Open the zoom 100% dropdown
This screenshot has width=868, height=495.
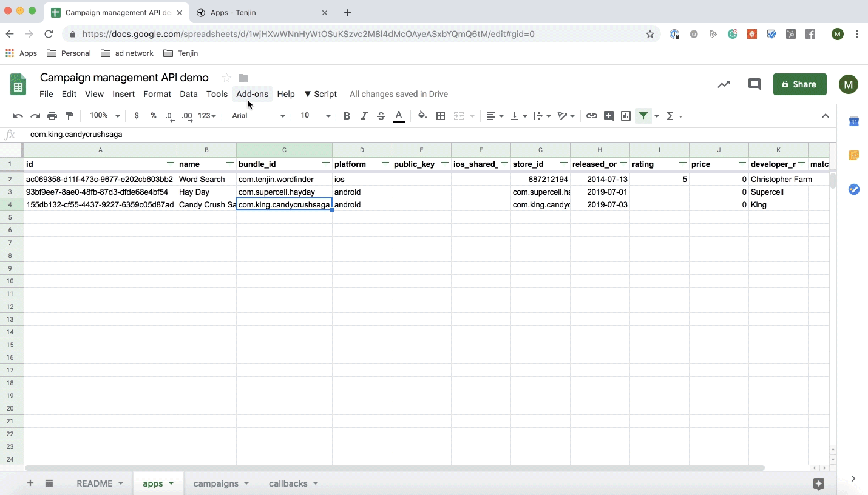[104, 116]
